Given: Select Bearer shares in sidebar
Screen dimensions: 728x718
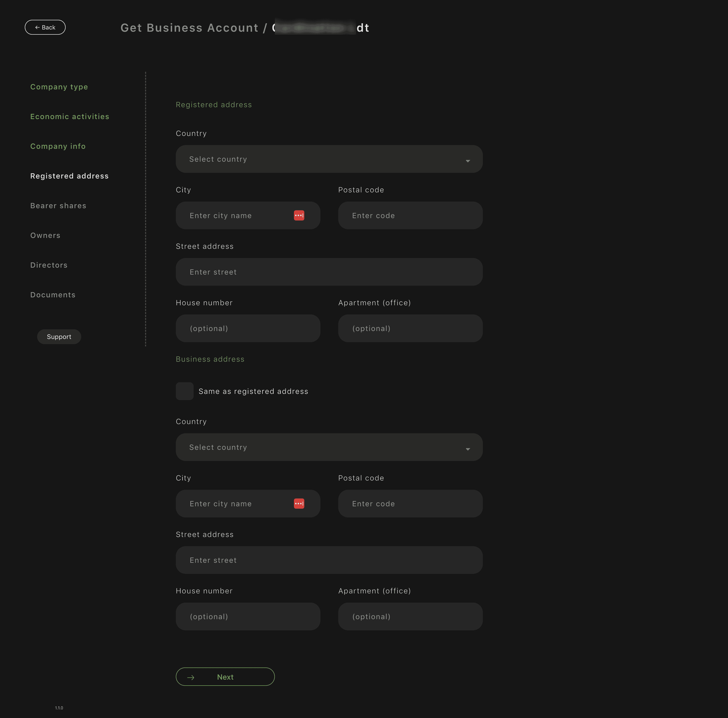Looking at the screenshot, I should pos(58,206).
